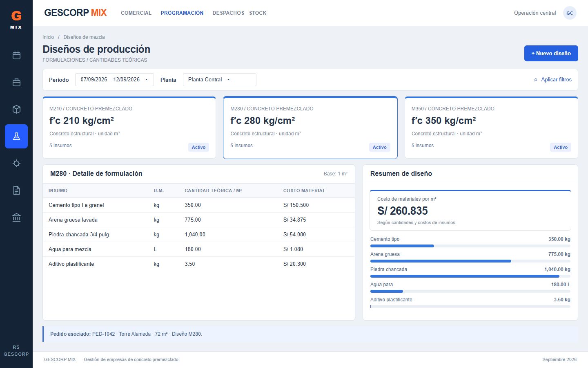Click the Piedra chancada progress bar
Screen dimensions: 588x368
[470, 276]
